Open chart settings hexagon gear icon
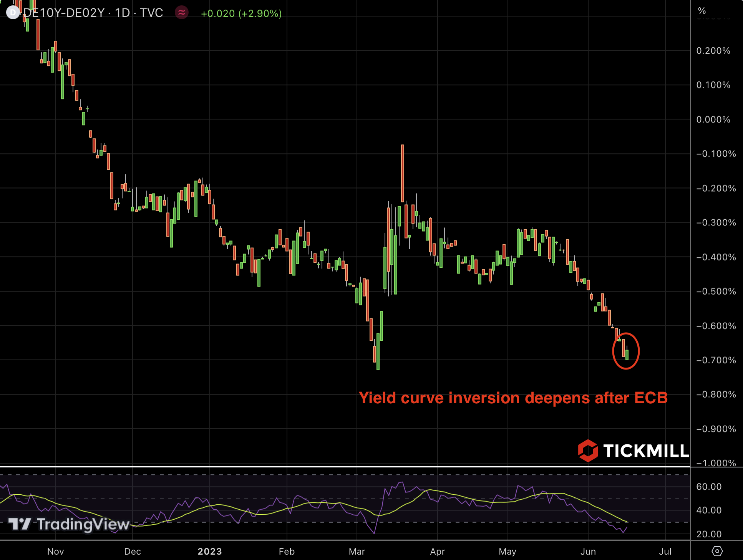Screen dimensions: 743x560 (x=717, y=551)
